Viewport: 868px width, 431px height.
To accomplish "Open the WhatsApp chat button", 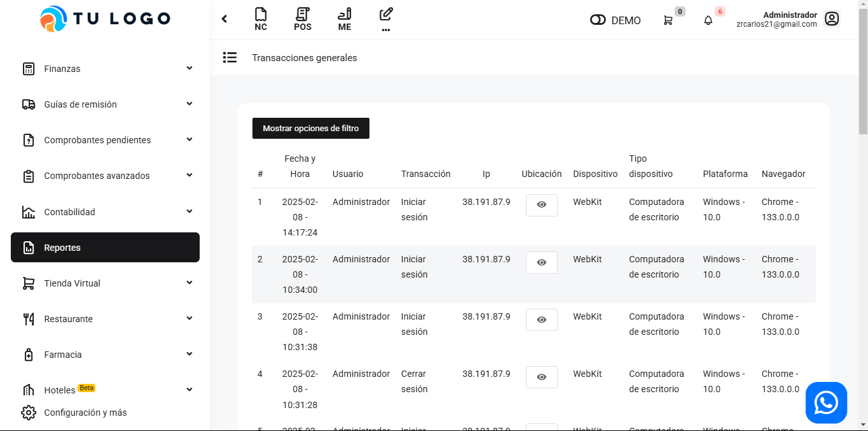I will pyautogui.click(x=826, y=402).
